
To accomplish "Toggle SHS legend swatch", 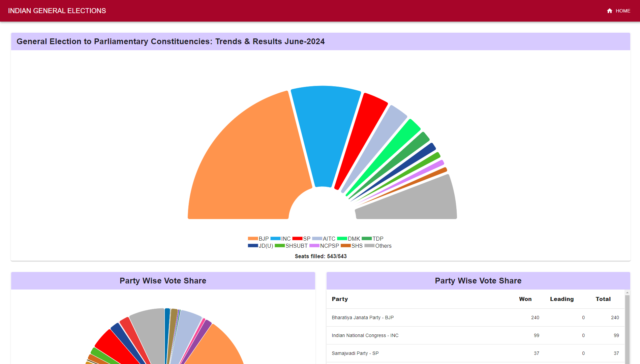I will tap(346, 246).
